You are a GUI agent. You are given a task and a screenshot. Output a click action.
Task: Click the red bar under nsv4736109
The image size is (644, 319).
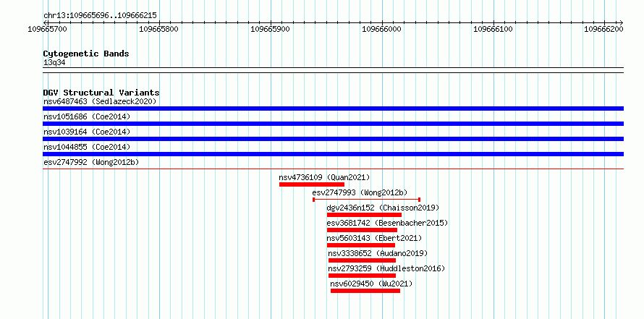312,184
